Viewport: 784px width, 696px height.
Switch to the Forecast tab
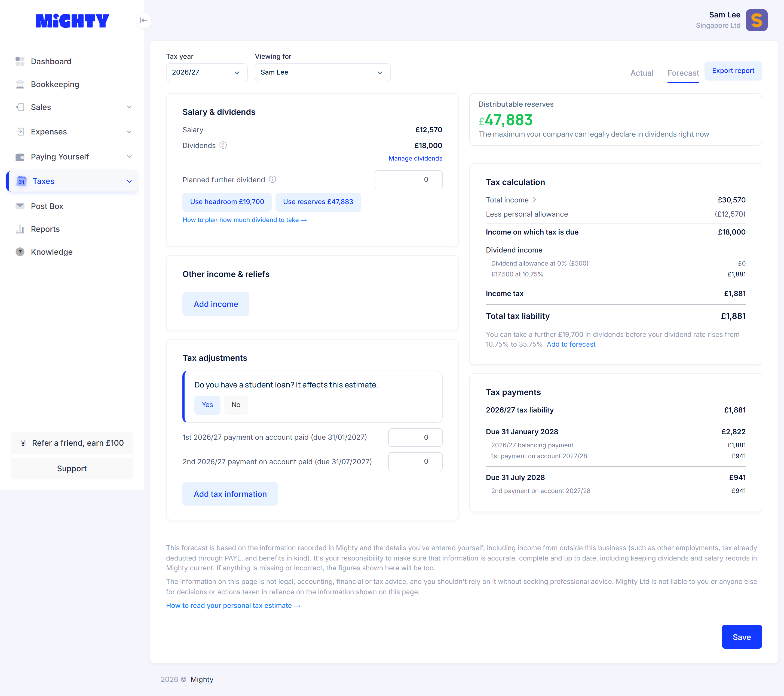click(x=683, y=73)
